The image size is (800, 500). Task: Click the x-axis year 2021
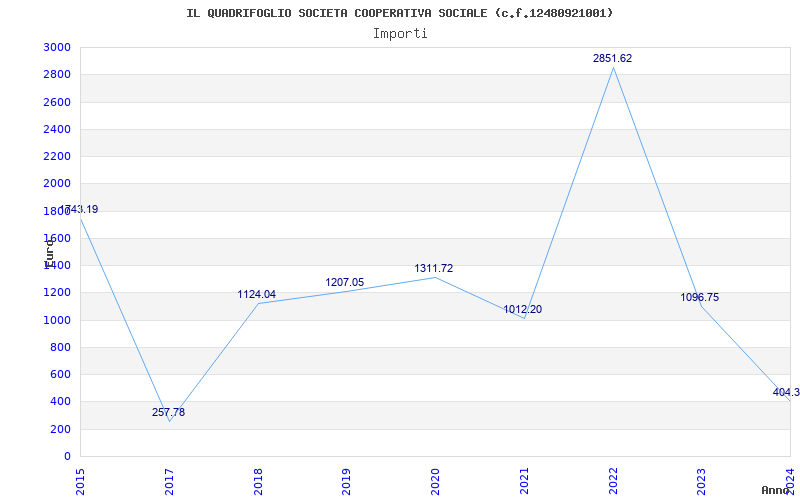(x=524, y=482)
